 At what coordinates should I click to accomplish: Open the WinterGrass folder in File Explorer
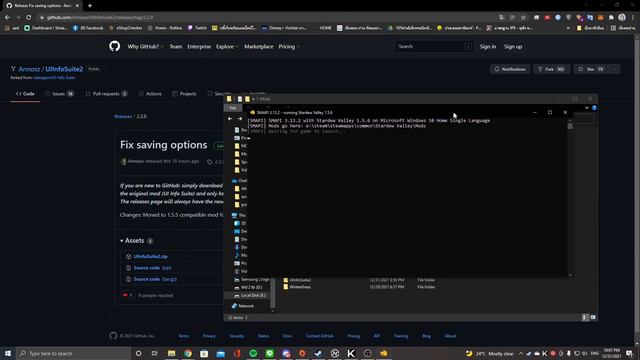coord(300,287)
